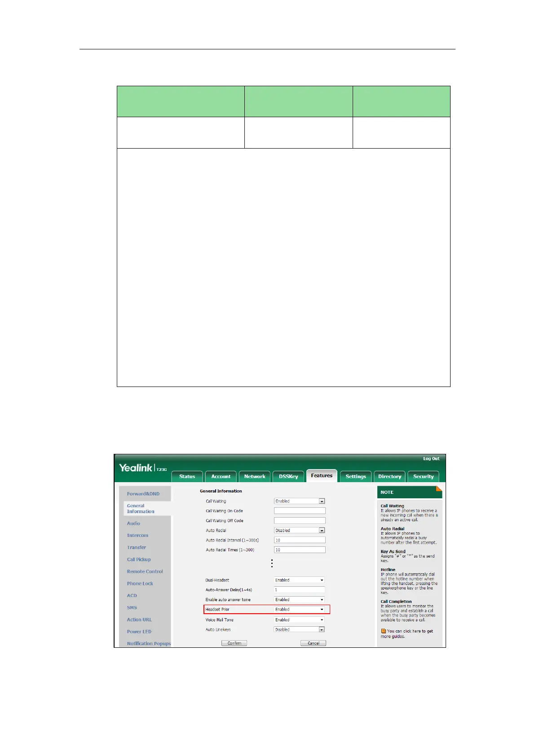Open the DSSKey tab

[288, 476]
